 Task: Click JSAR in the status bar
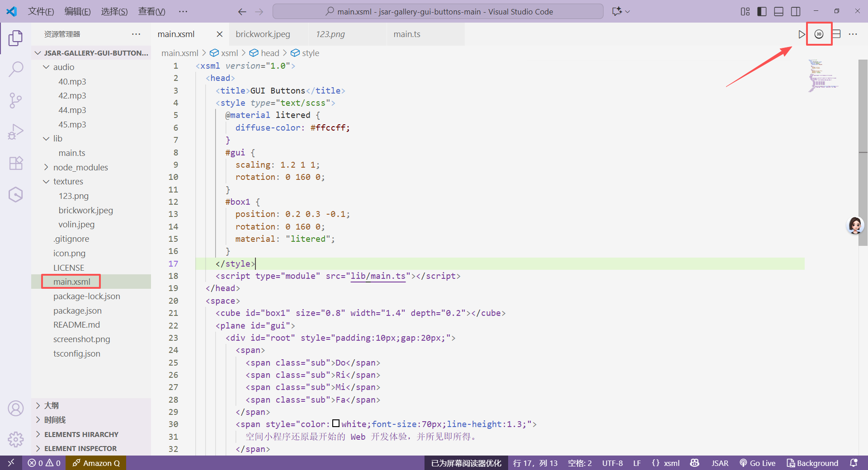coord(720,463)
